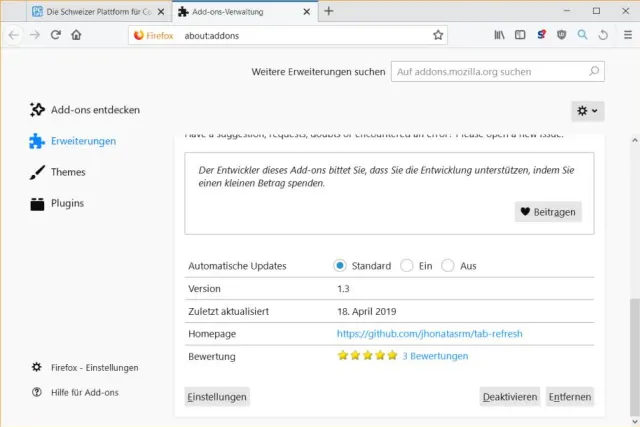The image size is (640, 427).
Task: Open Erweiterungen section
Action: (x=73, y=141)
